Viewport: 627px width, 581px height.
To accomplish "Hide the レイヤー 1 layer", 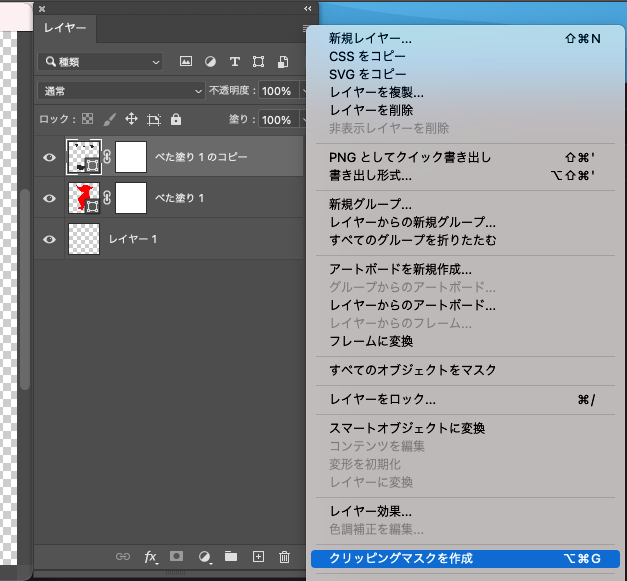I will click(49, 239).
